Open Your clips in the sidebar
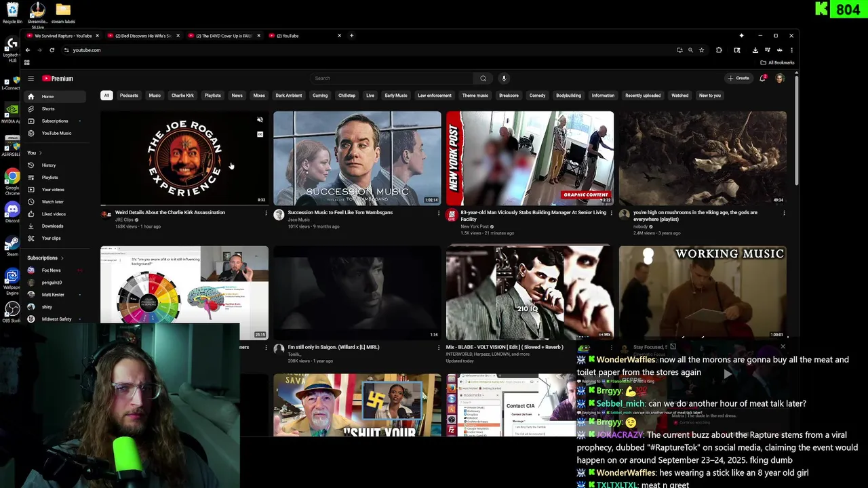 coord(51,239)
